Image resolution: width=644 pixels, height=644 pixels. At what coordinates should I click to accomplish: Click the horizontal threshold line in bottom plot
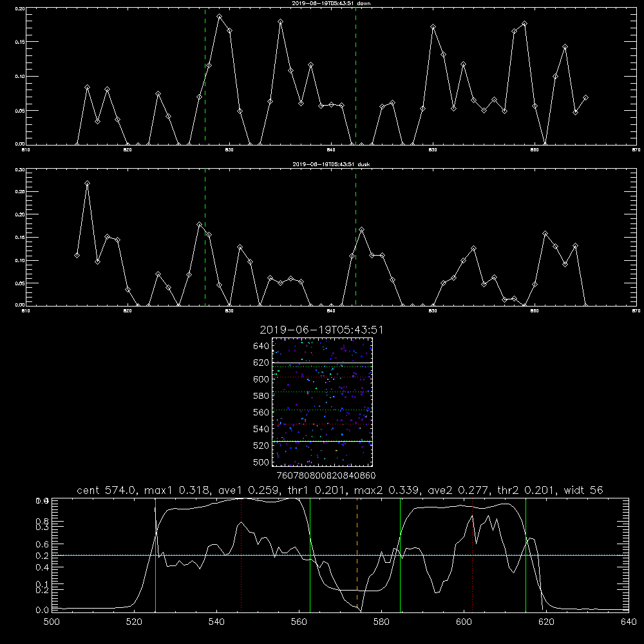(x=340, y=555)
